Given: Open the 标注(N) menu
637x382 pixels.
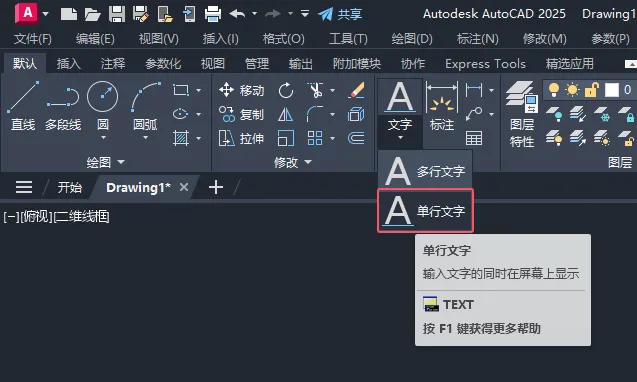Looking at the screenshot, I should pos(477,39).
